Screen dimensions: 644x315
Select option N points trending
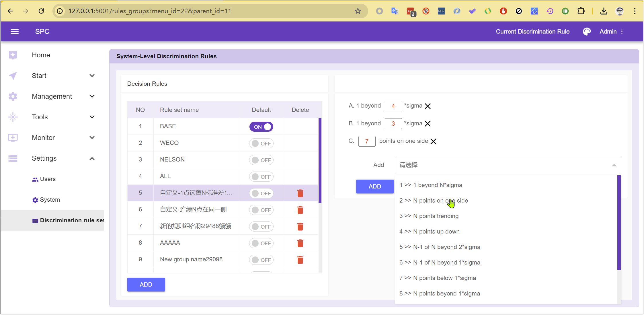[506, 216]
